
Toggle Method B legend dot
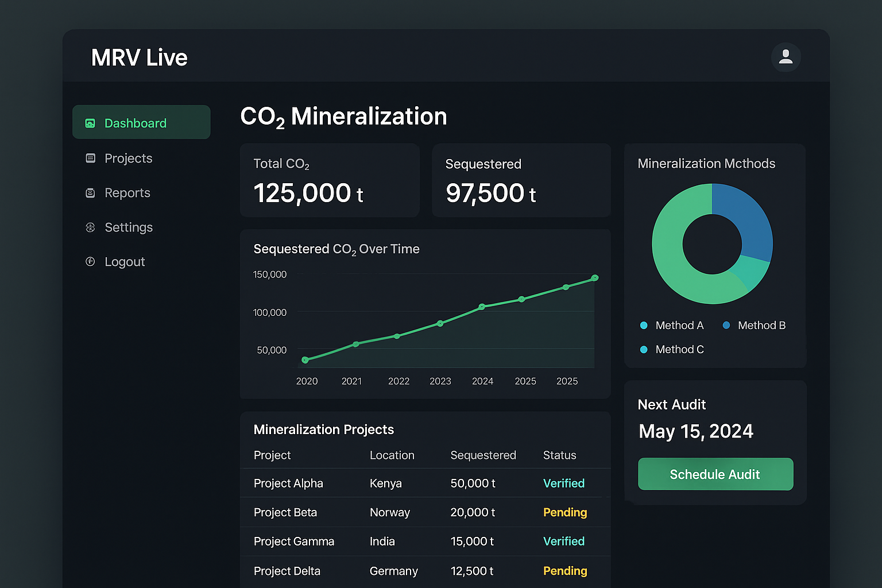726,326
